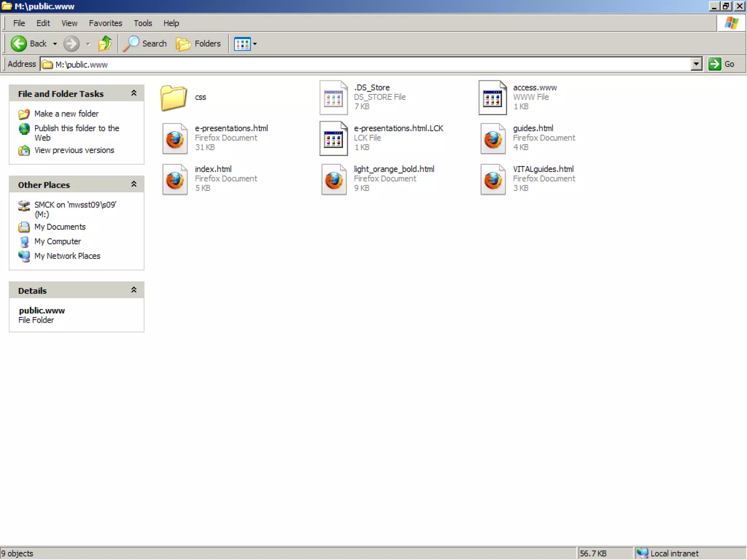The height and width of the screenshot is (560, 747).
Task: Collapse the File and Folder Tasks panel
Action: coord(134,93)
